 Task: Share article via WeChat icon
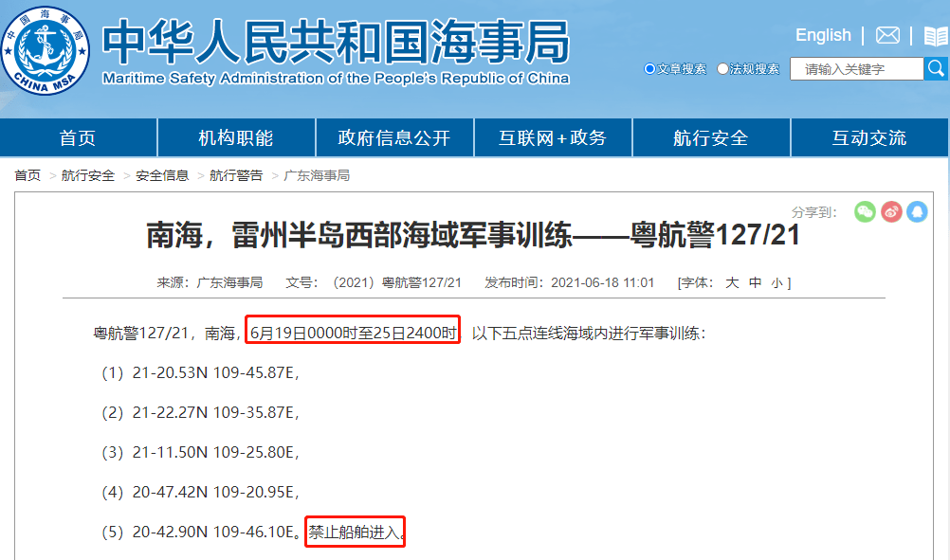[x=865, y=212]
